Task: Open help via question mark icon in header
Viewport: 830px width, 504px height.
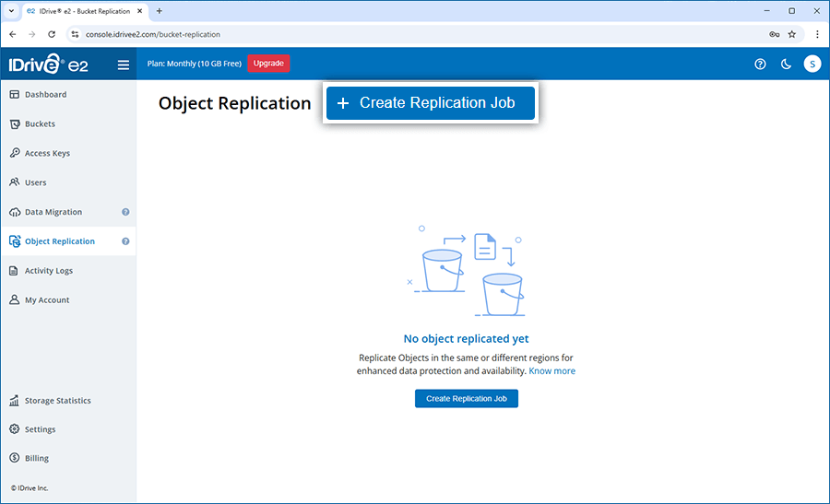Action: tap(760, 64)
